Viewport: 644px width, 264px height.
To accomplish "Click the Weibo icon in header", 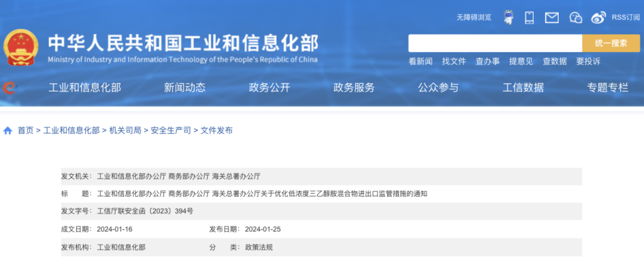I will [x=599, y=17].
